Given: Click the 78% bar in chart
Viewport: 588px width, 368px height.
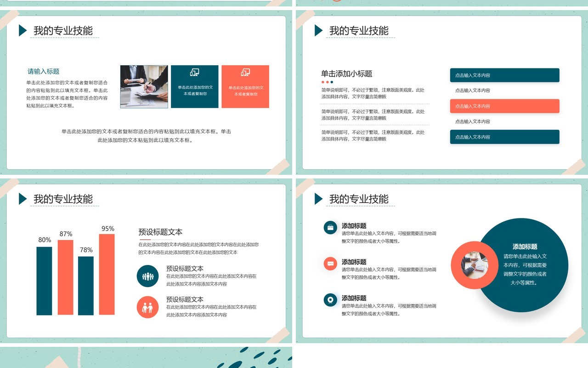Looking at the screenshot, I should pos(86,286).
